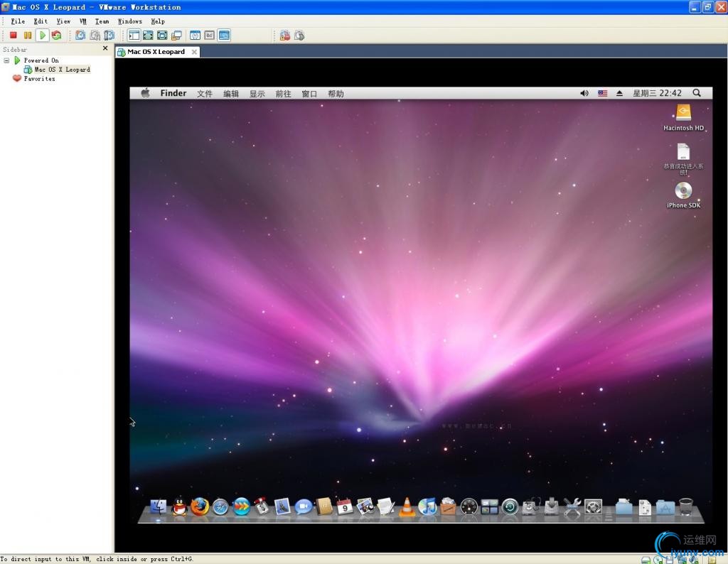Launch Safari from the Dock
The height and width of the screenshot is (564, 728).
[x=220, y=507]
